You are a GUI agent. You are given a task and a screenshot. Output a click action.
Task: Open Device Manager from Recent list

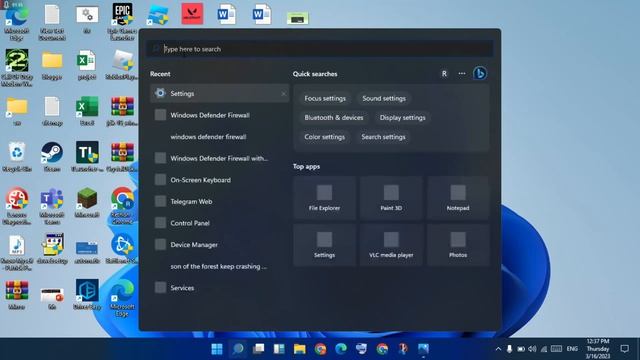219,245
